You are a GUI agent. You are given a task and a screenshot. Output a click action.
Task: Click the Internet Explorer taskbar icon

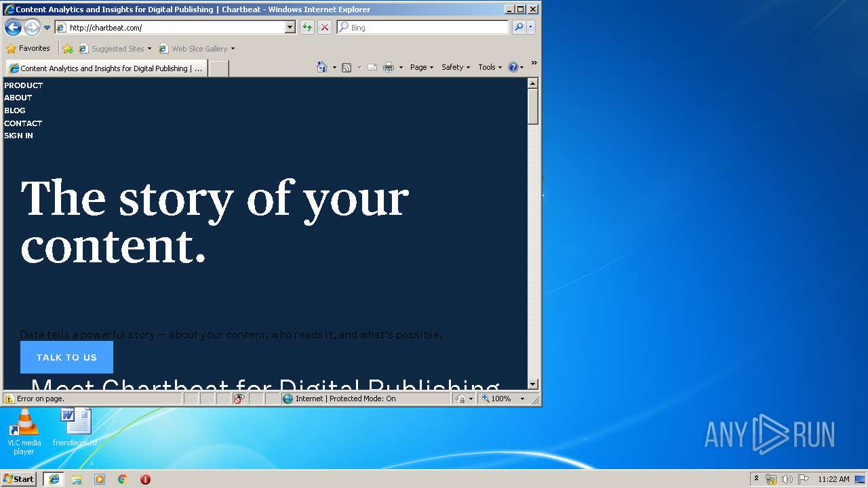pyautogui.click(x=54, y=479)
